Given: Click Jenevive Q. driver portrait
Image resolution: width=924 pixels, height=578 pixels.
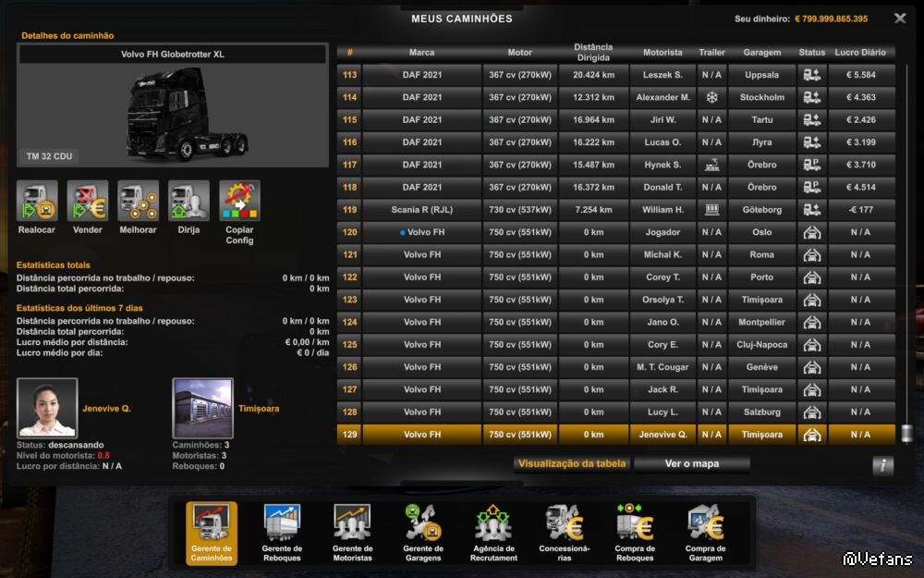Looking at the screenshot, I should click(x=47, y=408).
